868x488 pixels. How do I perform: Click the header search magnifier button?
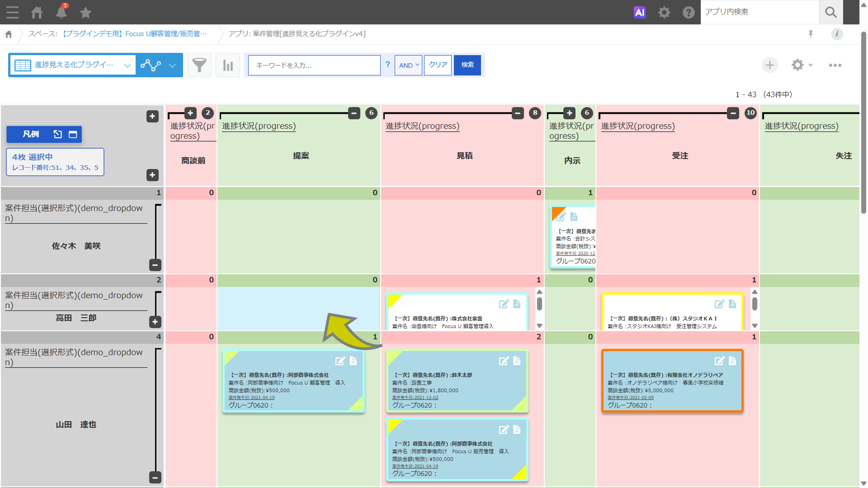[x=831, y=12]
